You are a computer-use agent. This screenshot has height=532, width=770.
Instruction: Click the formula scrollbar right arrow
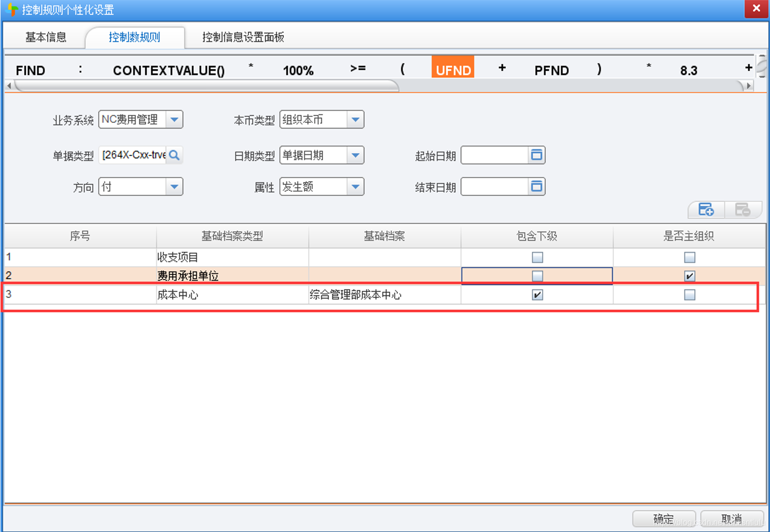[749, 86]
